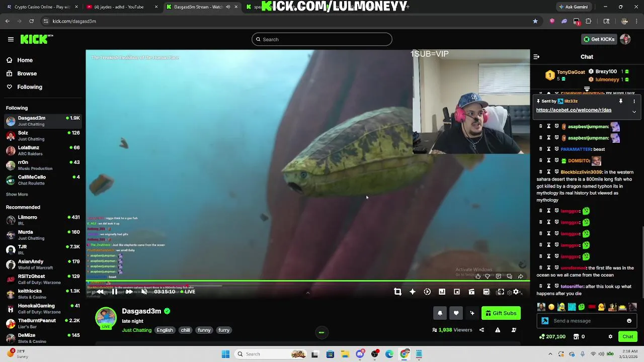Expand the pinned message chevron
The image size is (644, 362).
[x=634, y=112]
